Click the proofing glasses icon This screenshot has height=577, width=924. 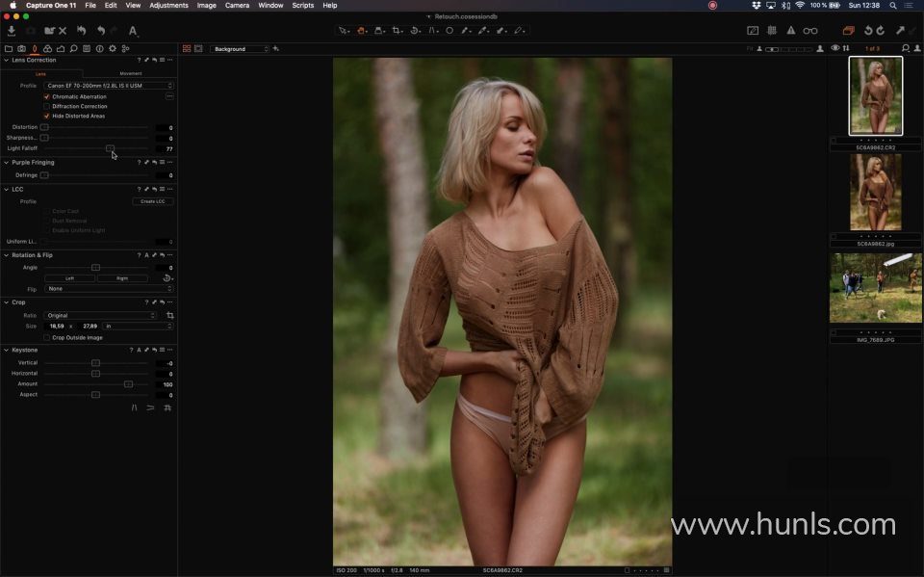(x=810, y=31)
